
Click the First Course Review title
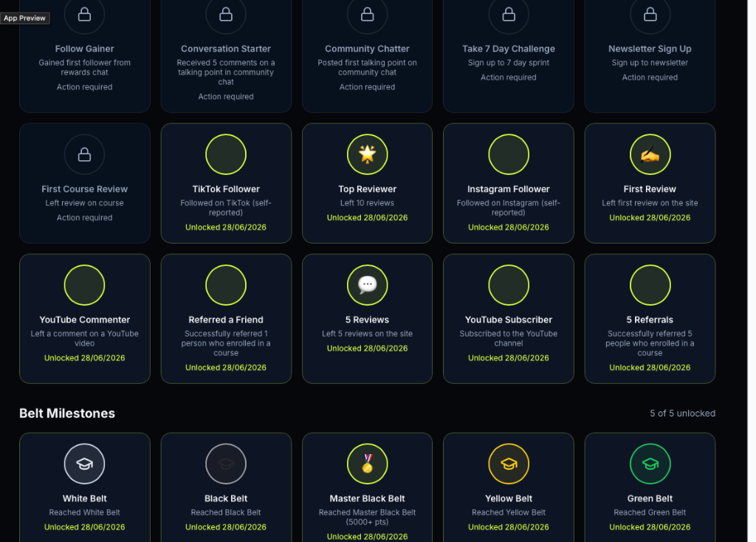[84, 189]
